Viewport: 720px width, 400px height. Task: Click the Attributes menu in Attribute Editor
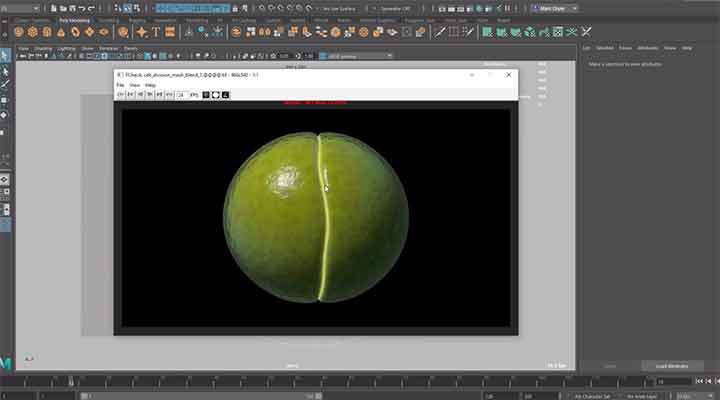647,48
